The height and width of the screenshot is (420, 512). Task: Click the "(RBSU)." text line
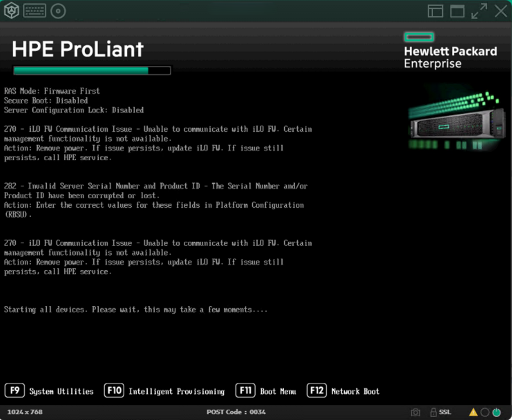18,215
